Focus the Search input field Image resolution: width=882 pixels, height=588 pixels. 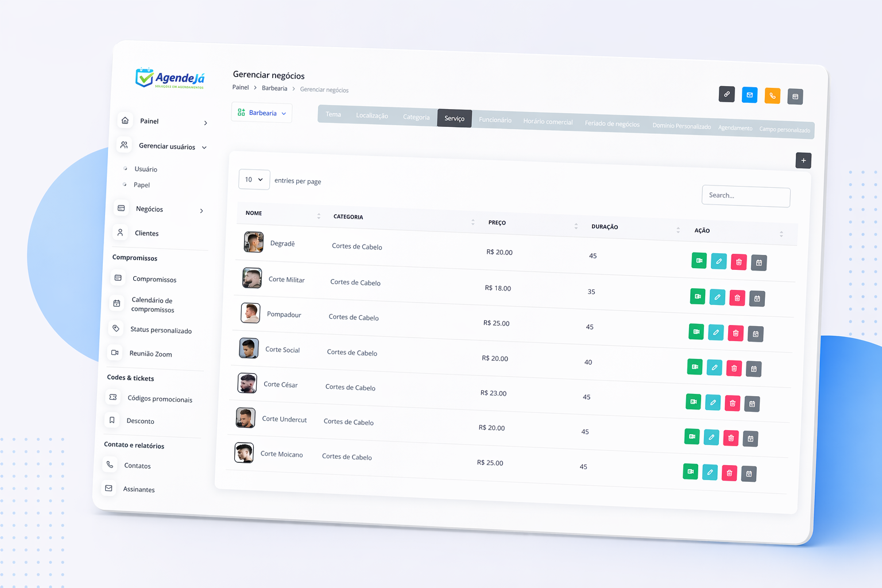[746, 196]
